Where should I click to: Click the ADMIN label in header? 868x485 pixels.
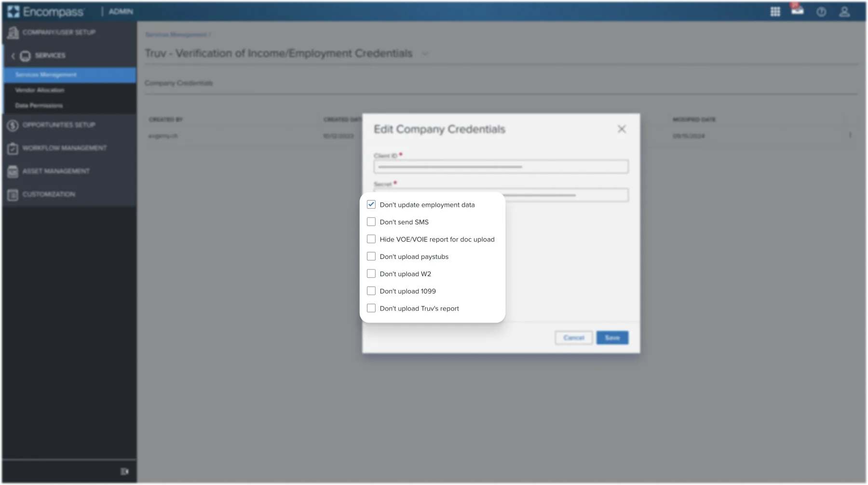coord(121,12)
